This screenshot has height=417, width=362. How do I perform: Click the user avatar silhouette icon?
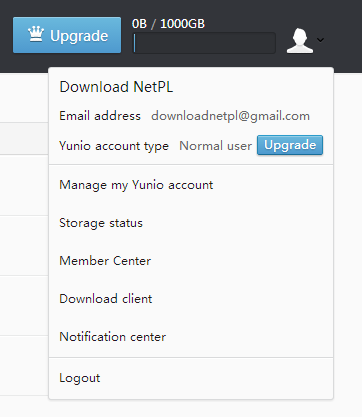pos(300,41)
